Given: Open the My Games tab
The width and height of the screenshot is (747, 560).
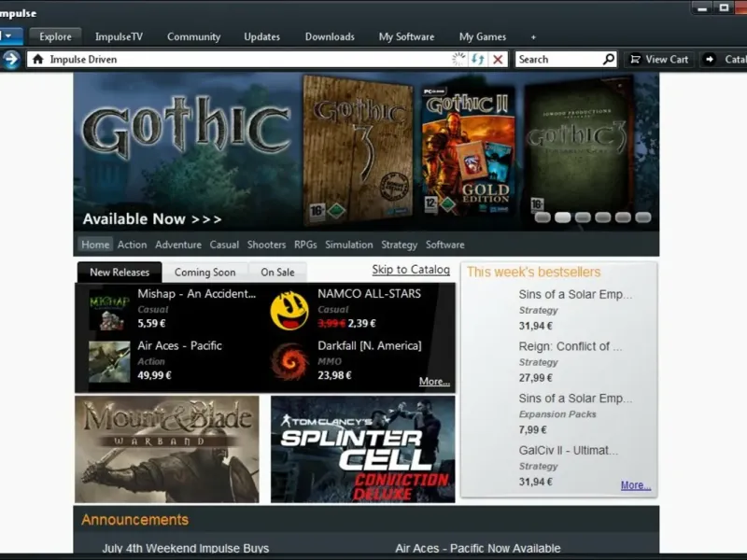Looking at the screenshot, I should (482, 36).
